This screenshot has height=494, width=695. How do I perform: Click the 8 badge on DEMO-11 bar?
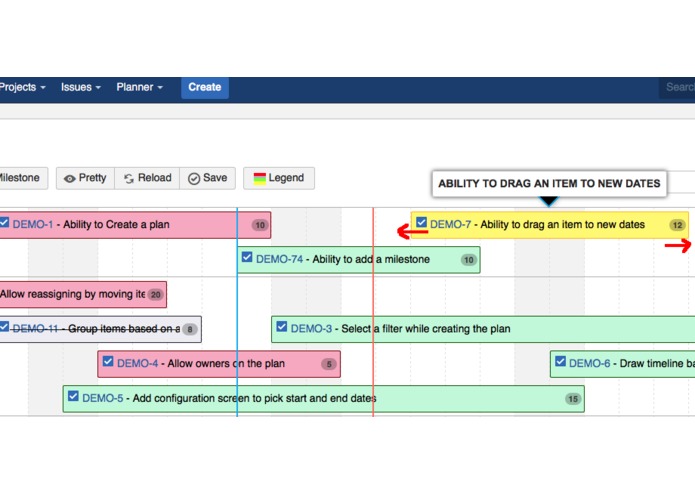point(190,329)
